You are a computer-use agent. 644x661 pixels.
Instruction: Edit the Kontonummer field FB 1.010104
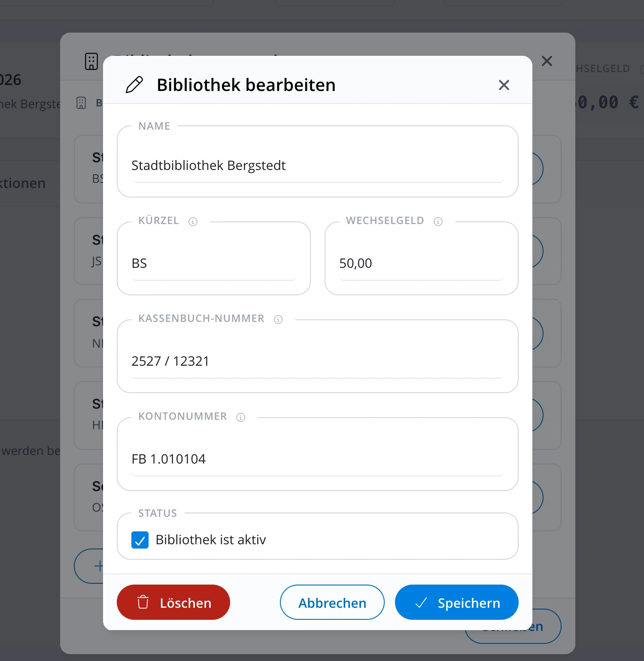click(318, 459)
